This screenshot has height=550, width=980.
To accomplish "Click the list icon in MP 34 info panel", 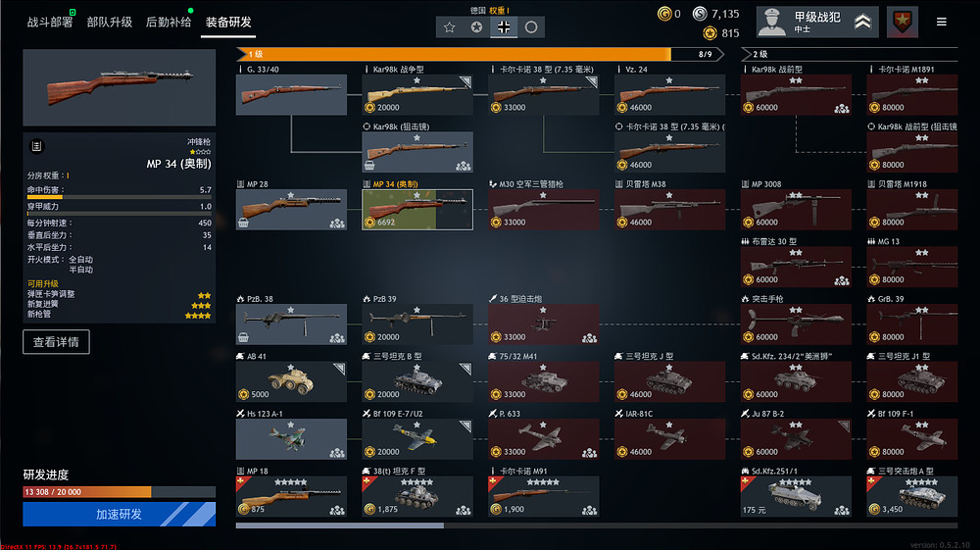I will (x=37, y=146).
